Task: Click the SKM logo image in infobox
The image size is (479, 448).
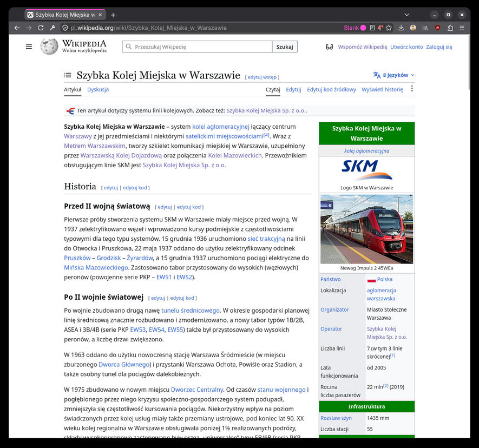Action: tap(366, 170)
